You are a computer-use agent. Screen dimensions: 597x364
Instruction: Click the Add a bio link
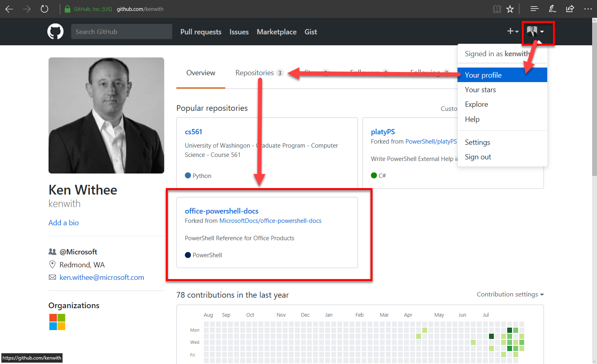click(x=64, y=223)
